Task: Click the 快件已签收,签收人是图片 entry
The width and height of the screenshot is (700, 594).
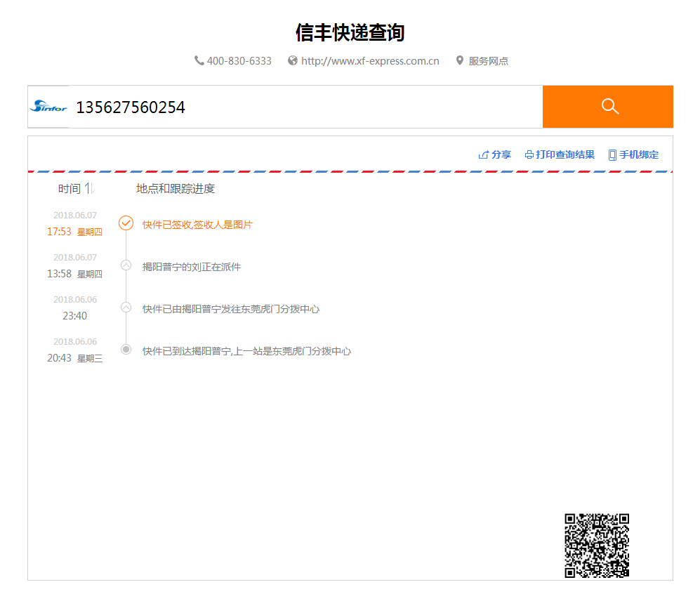Action: [x=197, y=225]
